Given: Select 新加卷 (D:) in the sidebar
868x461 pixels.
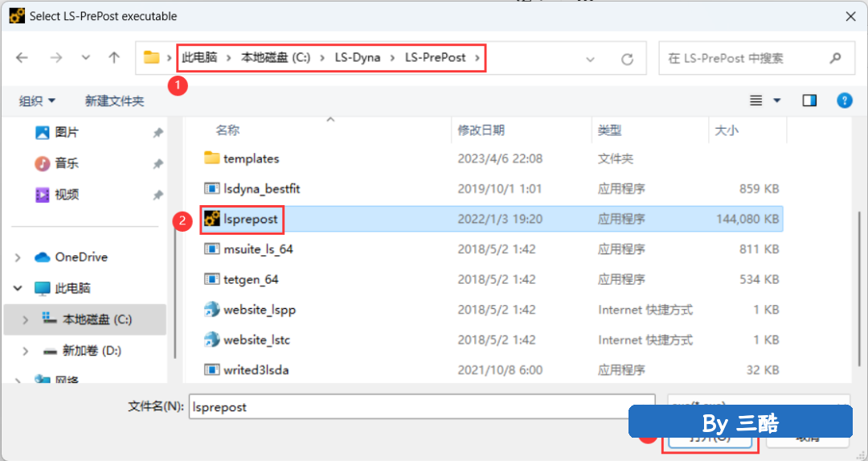Looking at the screenshot, I should coord(92,351).
